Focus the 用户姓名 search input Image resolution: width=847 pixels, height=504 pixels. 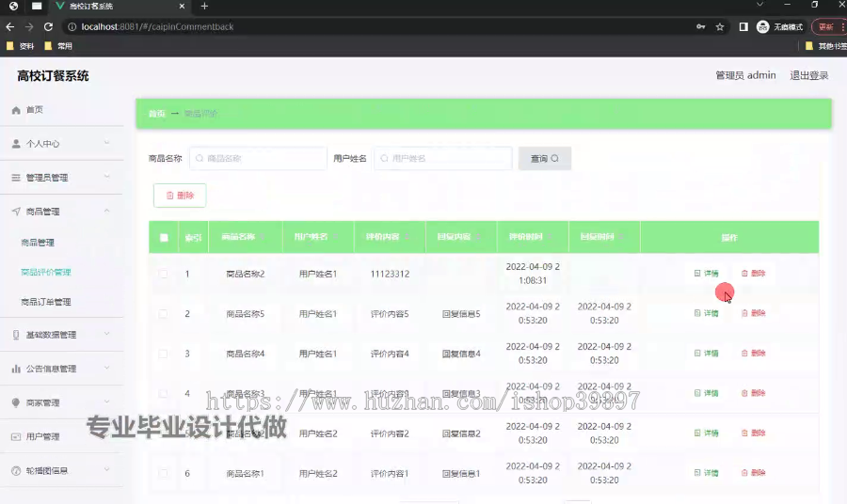[x=443, y=158]
